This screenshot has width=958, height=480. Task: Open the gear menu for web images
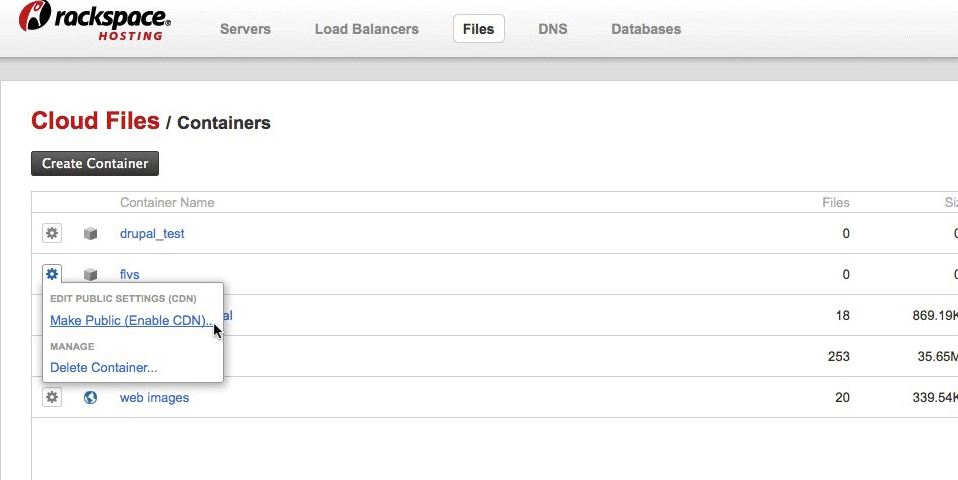click(x=52, y=398)
